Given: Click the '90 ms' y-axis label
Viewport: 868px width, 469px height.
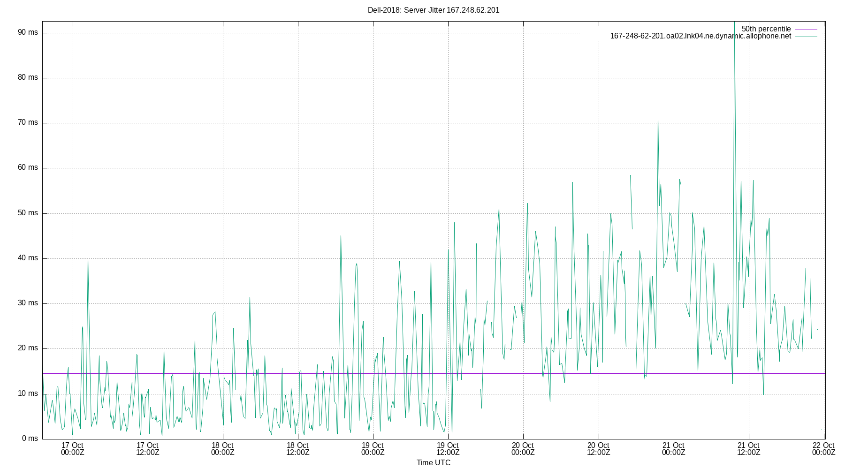Looking at the screenshot, I should click(x=28, y=32).
